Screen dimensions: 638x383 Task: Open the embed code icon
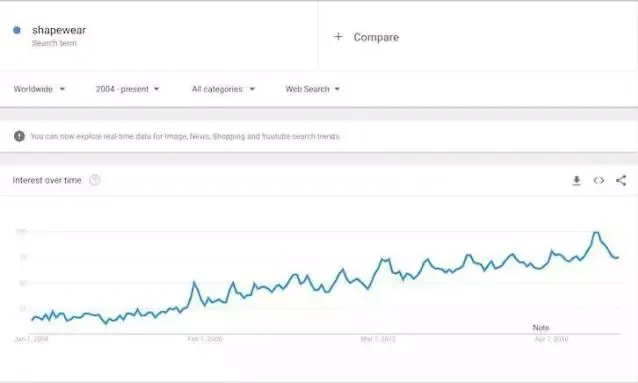599,180
